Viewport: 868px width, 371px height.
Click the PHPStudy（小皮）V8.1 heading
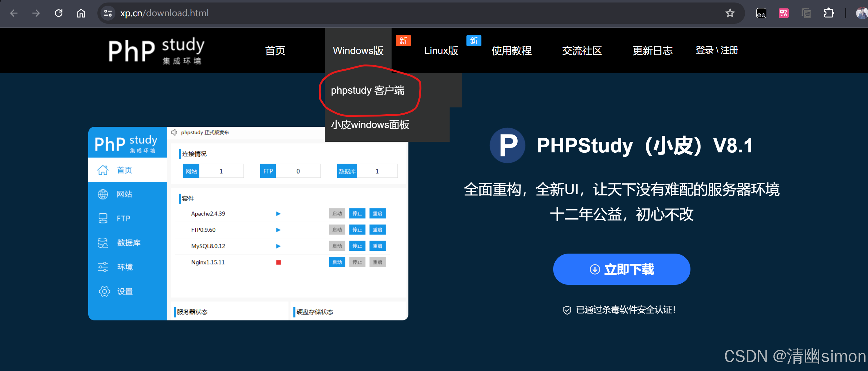pyautogui.click(x=645, y=145)
